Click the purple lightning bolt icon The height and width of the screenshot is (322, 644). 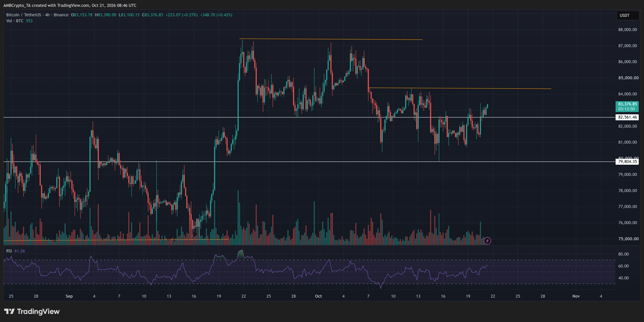click(x=487, y=241)
